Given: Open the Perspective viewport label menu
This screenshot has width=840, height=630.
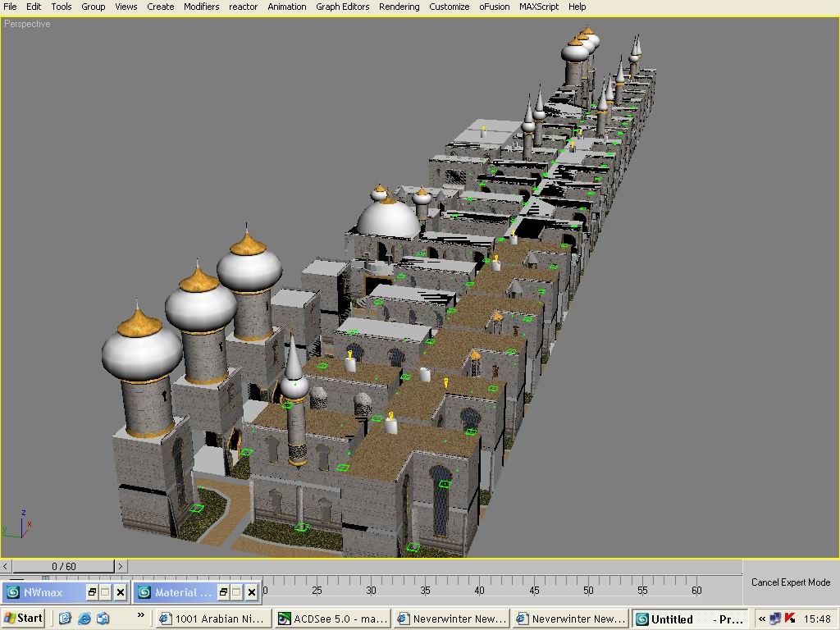Looking at the screenshot, I should [x=27, y=24].
